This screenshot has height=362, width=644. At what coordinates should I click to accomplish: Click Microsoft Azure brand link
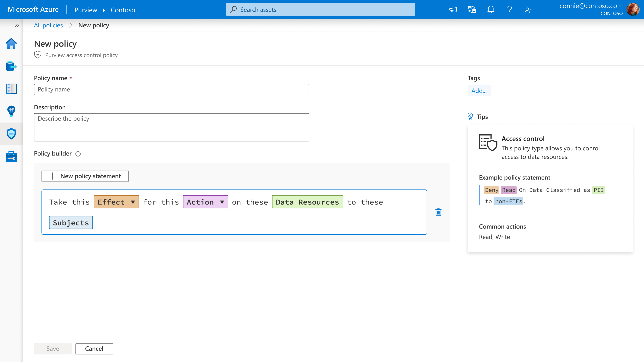coord(33,9)
